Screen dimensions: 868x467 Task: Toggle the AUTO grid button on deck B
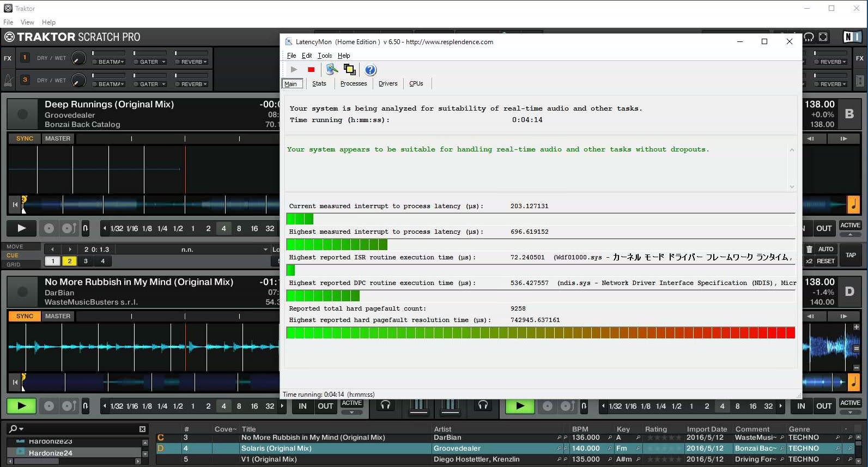(825, 250)
